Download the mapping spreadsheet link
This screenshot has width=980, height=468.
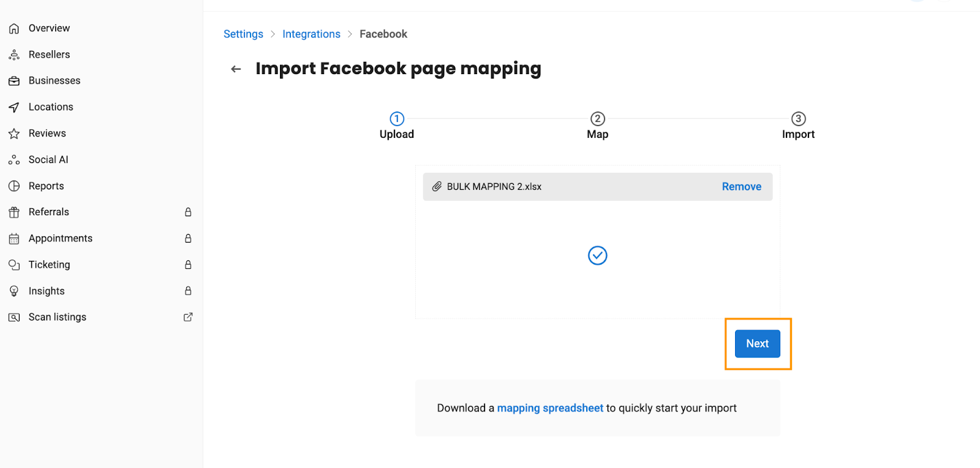point(550,408)
